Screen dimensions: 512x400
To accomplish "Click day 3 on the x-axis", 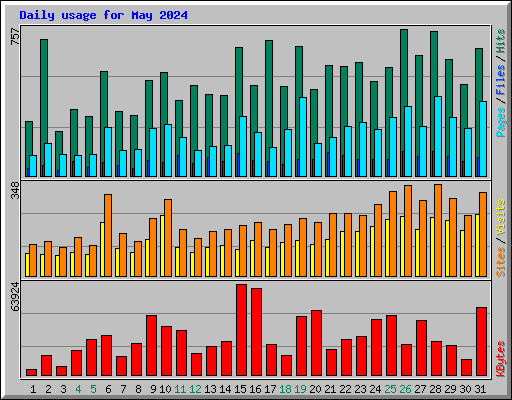I will tap(63, 389).
